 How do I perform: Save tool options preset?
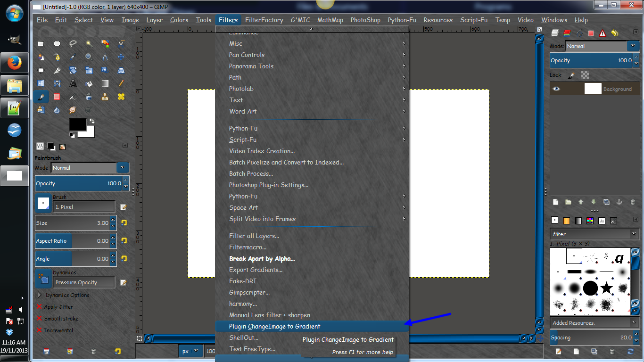tap(46, 351)
